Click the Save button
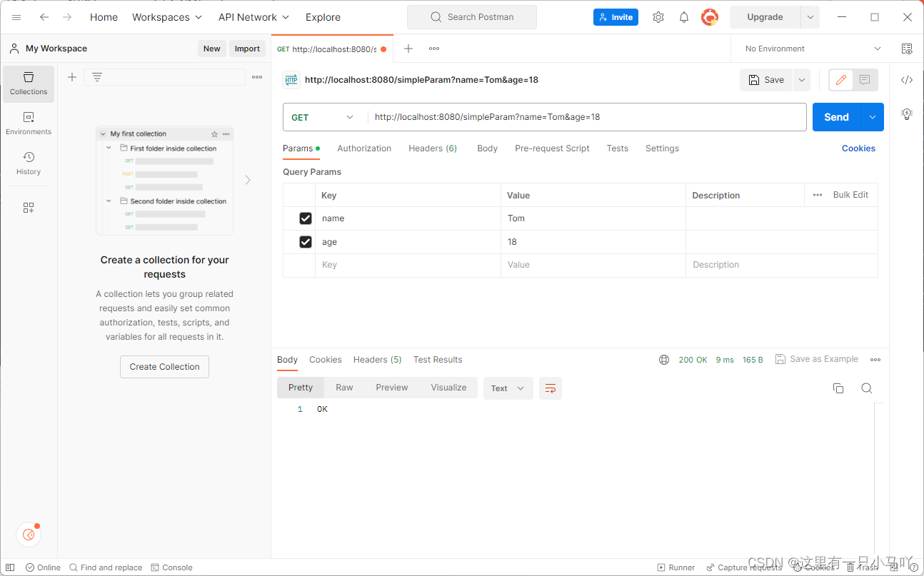Viewport: 924px width, 576px height. [x=766, y=80]
